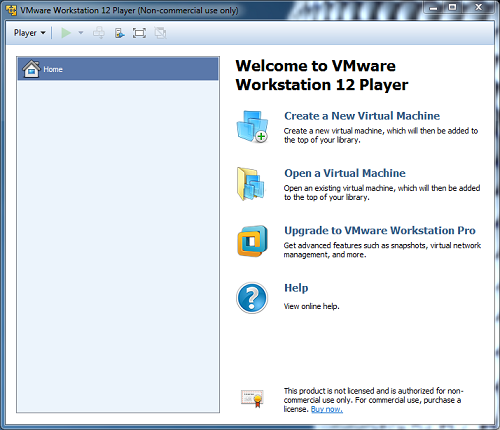Select Home in the library list
Viewport: 500px width, 430px height.
(118, 69)
